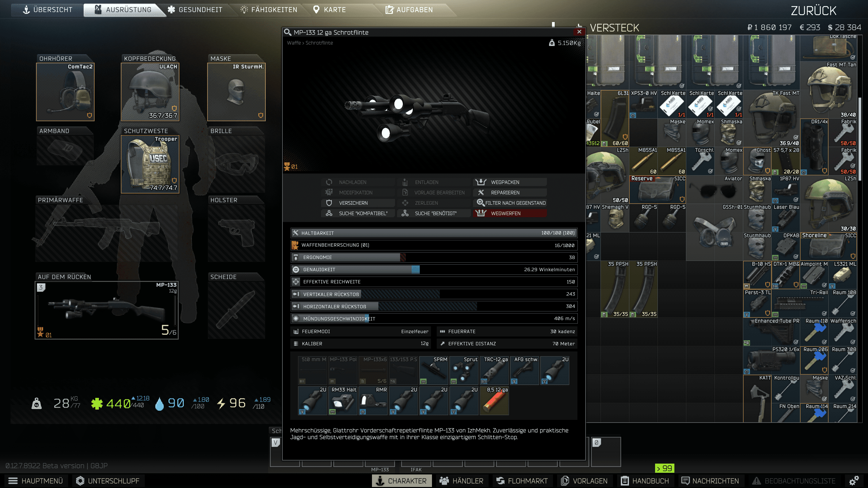This screenshot has height=488, width=868.
Task: Click the 8,5 12 ga shell icon
Action: click(494, 401)
